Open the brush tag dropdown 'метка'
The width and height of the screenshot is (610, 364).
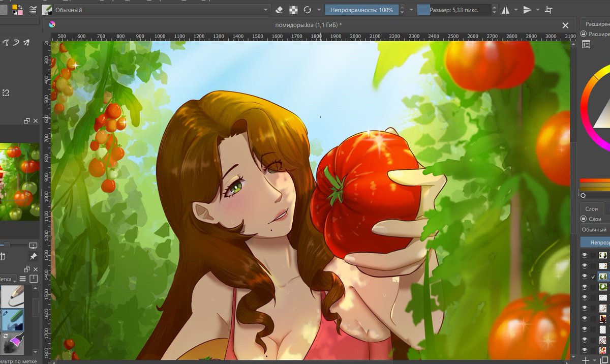coord(9,279)
